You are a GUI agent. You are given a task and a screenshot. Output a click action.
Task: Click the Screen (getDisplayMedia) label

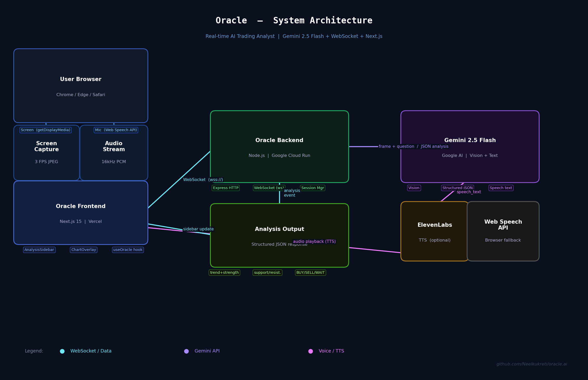coord(45,130)
